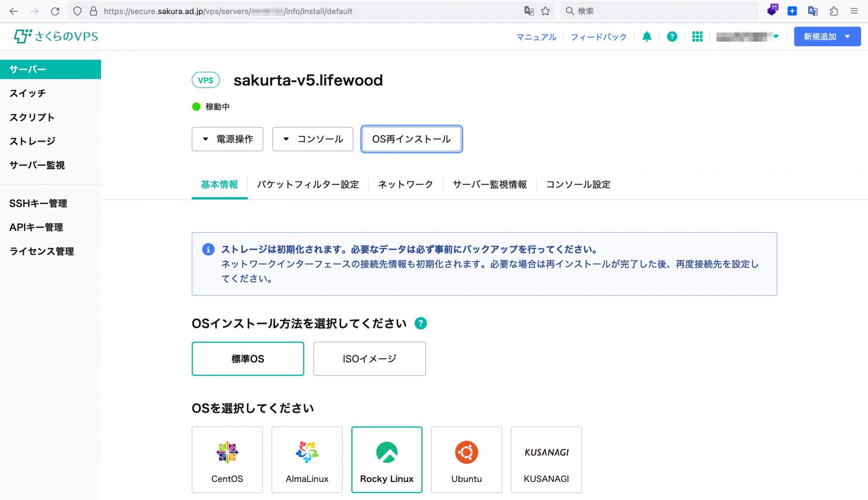Expand the 電源操作 dropdown
This screenshot has width=868, height=500.
click(227, 139)
